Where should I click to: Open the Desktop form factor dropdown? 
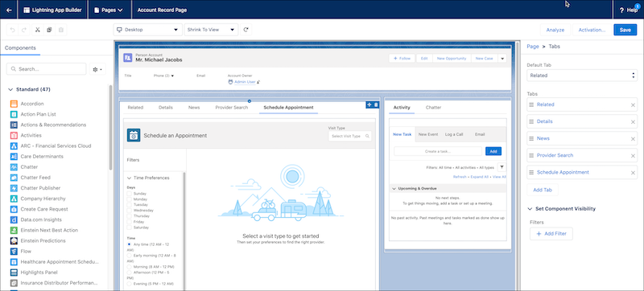coord(148,30)
